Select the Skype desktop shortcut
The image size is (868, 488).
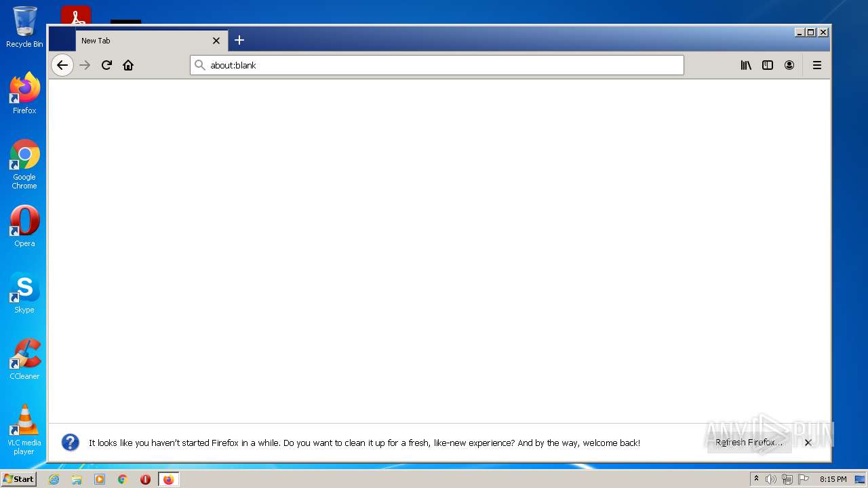coord(24,293)
